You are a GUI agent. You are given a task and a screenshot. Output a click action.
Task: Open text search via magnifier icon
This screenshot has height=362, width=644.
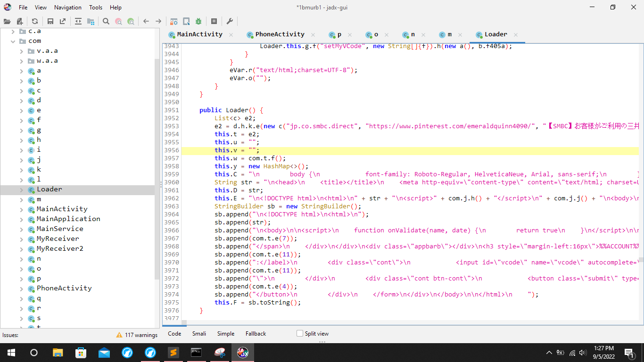pyautogui.click(x=106, y=21)
